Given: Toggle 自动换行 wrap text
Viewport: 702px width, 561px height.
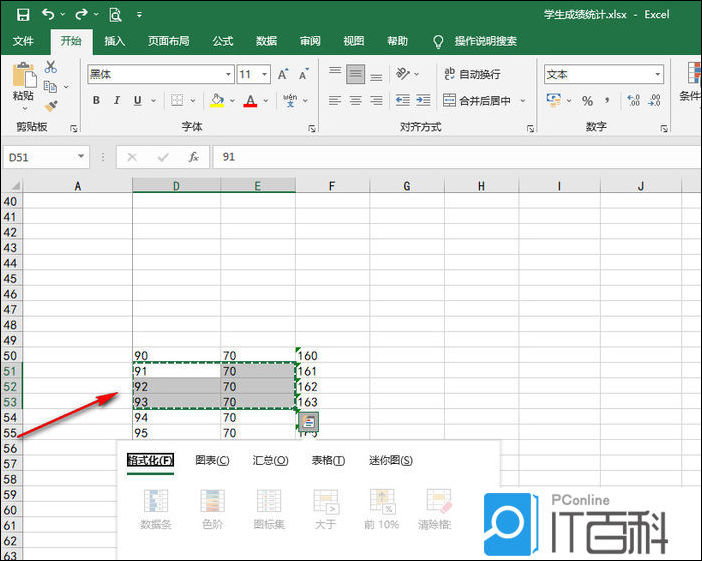Looking at the screenshot, I should tap(470, 75).
